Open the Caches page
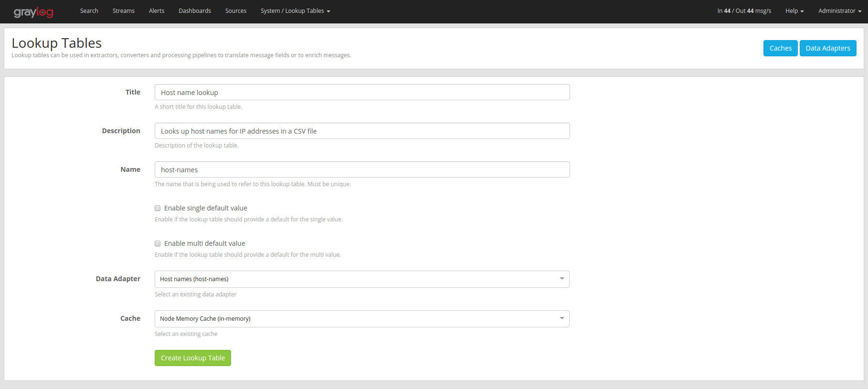 coord(780,48)
